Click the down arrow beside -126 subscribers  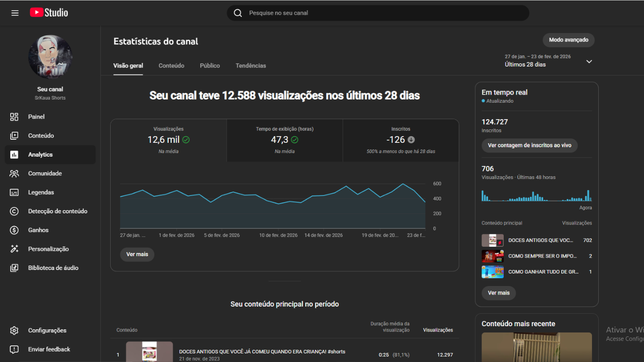411,140
